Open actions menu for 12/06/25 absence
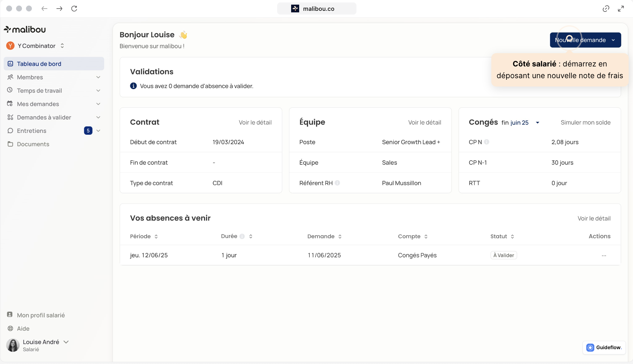Screen dimensions: 633x364 point(604,256)
